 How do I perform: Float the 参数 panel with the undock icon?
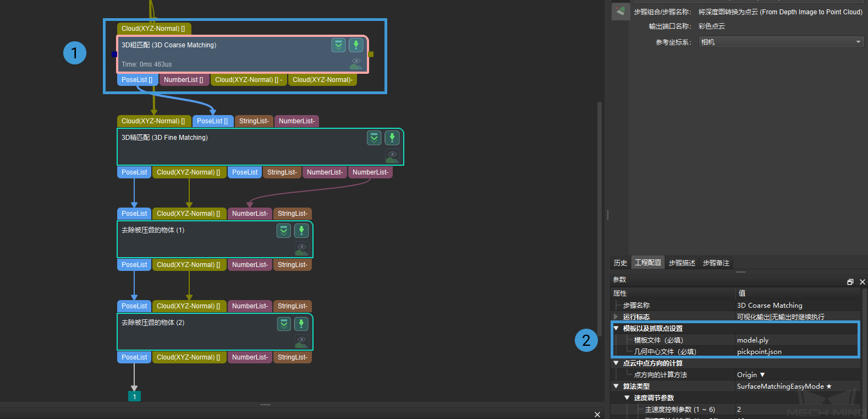[x=850, y=282]
